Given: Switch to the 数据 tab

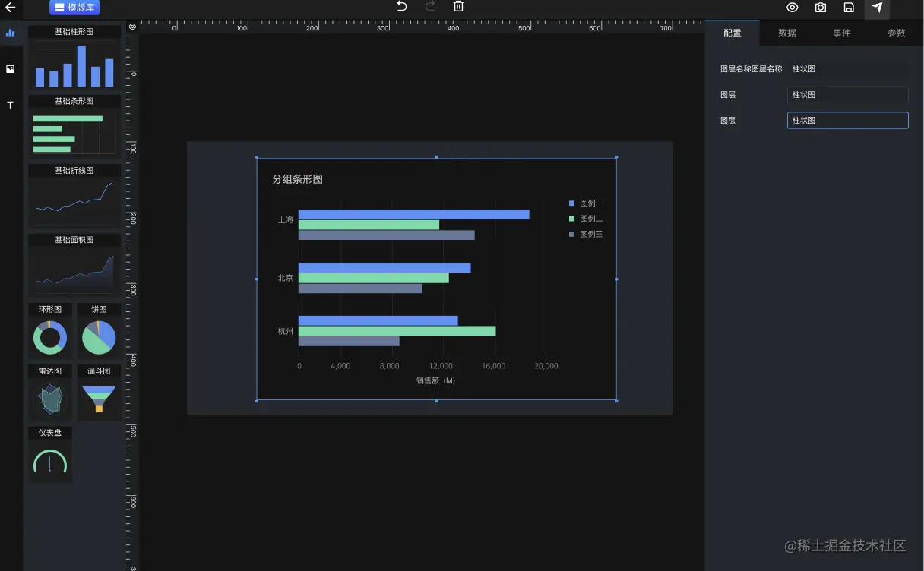Looking at the screenshot, I should tap(787, 33).
